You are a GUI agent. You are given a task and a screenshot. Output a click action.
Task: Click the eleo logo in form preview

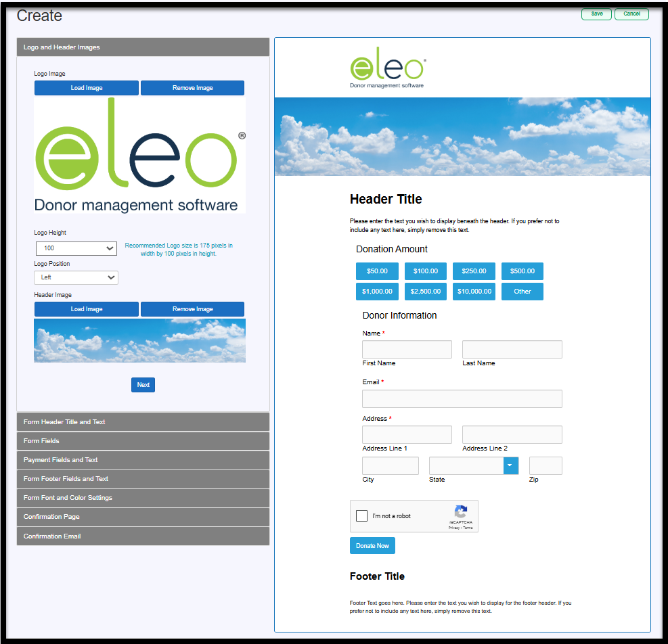(387, 68)
